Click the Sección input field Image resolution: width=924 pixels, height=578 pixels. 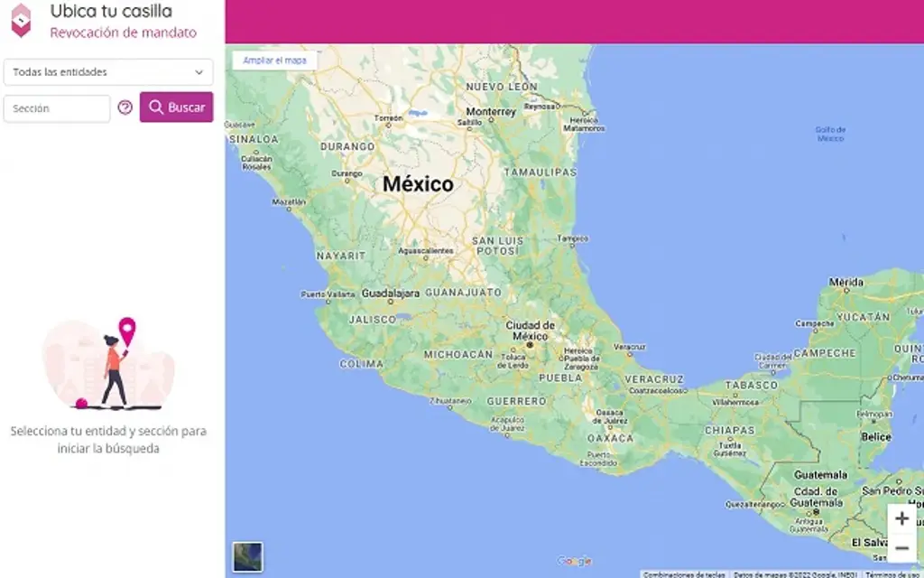tap(57, 108)
